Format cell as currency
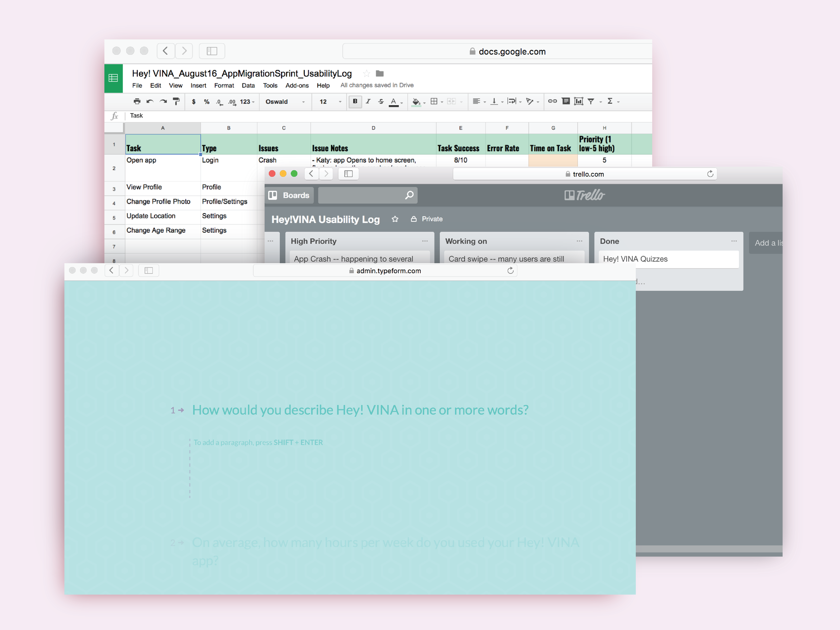840x630 pixels. [x=194, y=101]
